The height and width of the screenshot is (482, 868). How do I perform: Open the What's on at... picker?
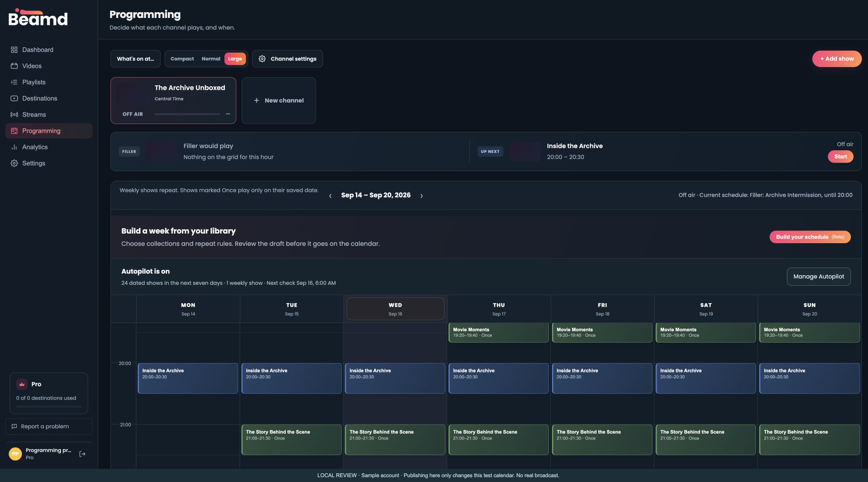pyautogui.click(x=135, y=59)
